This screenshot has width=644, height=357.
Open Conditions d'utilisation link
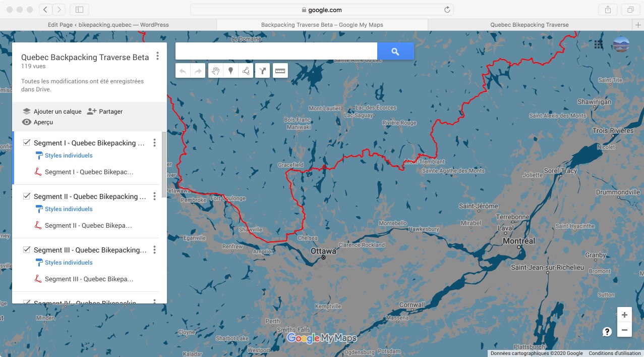point(615,353)
